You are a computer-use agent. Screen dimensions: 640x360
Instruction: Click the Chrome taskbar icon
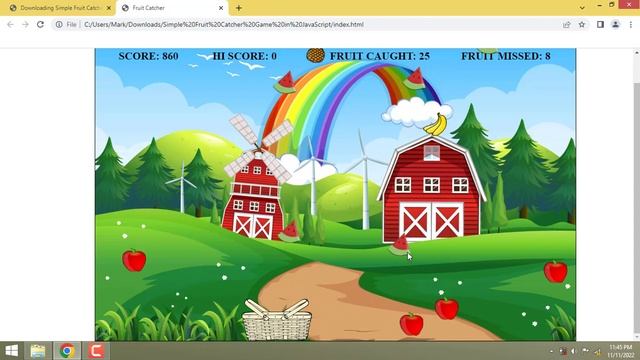point(67,351)
